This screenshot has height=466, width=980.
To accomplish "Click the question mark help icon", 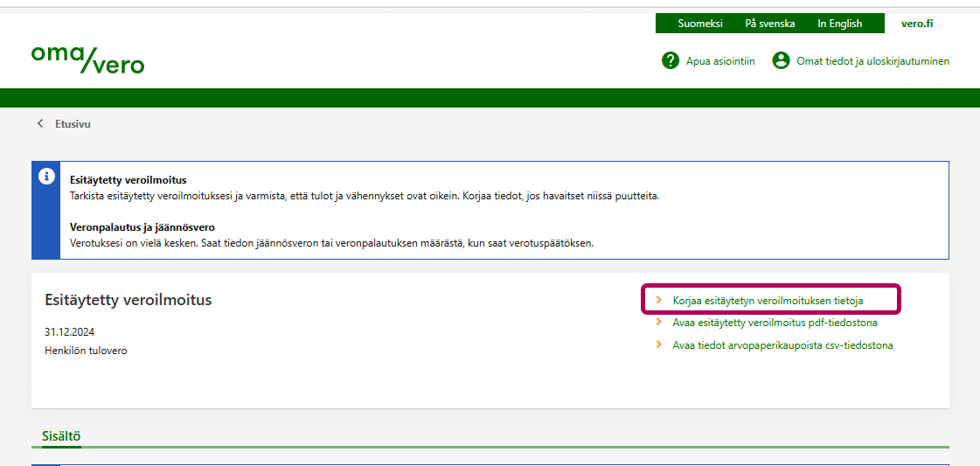I will click(x=671, y=60).
